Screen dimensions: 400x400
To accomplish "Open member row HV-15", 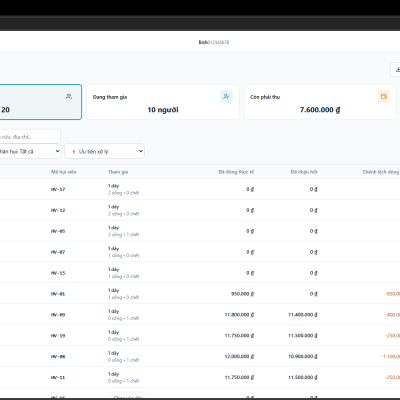I will click(x=200, y=273).
